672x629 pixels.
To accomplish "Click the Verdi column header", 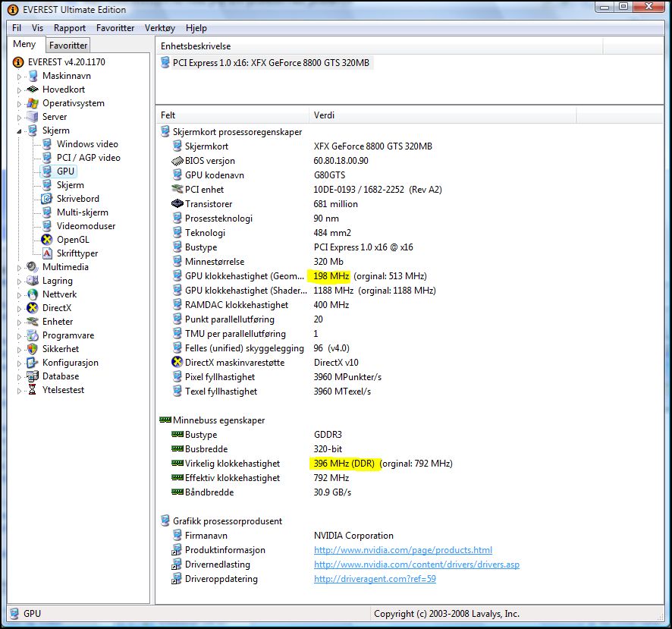I will click(x=443, y=115).
